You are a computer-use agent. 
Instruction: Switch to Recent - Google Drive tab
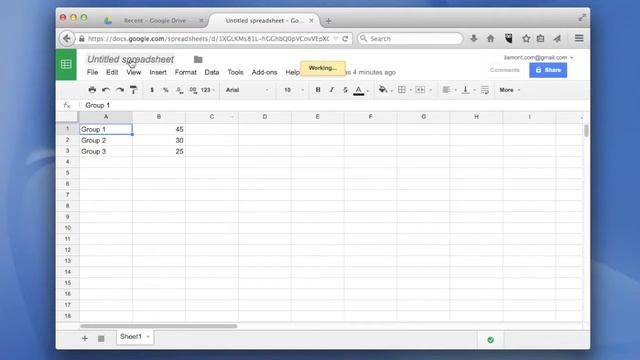(x=155, y=20)
